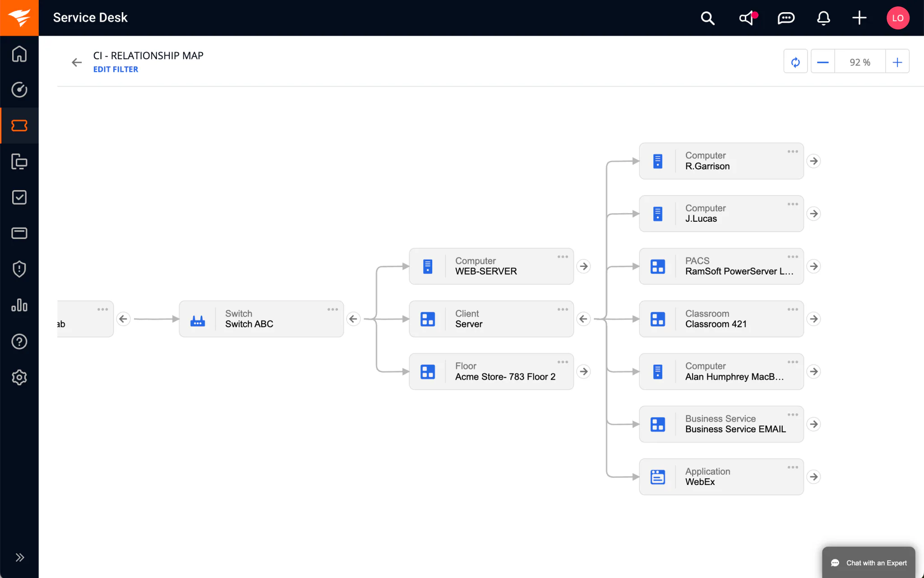
Task: Open the Classroom 421 options menu
Action: click(x=792, y=309)
